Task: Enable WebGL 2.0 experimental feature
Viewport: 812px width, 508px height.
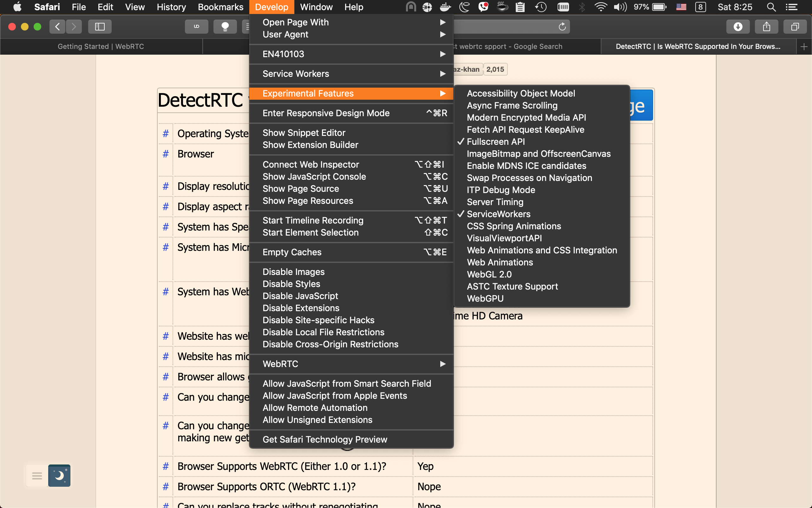Action: tap(541, 275)
